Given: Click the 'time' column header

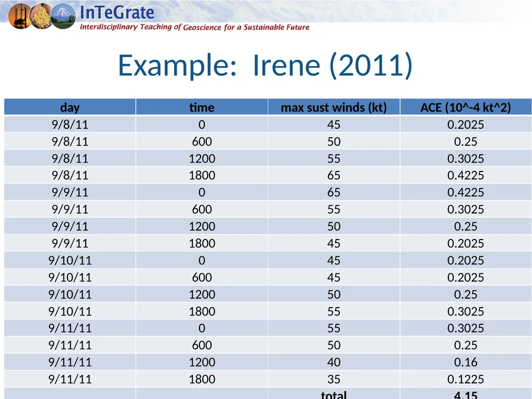Looking at the screenshot, I should (x=202, y=107).
